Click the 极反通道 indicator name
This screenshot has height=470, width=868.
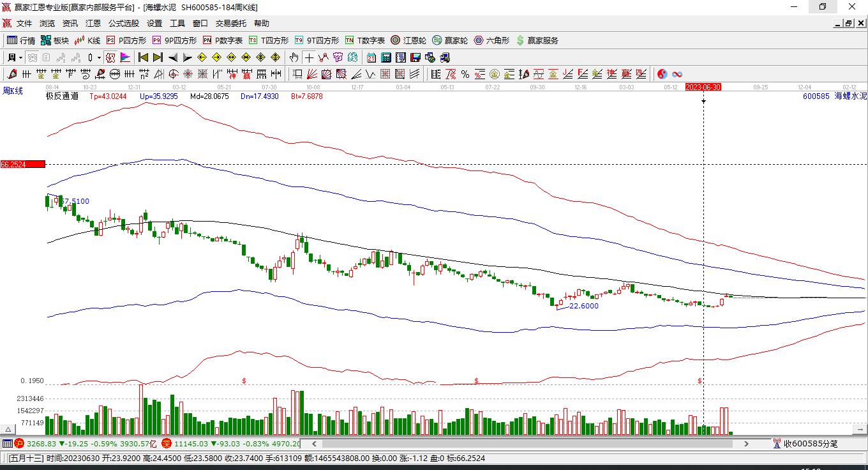[62, 96]
